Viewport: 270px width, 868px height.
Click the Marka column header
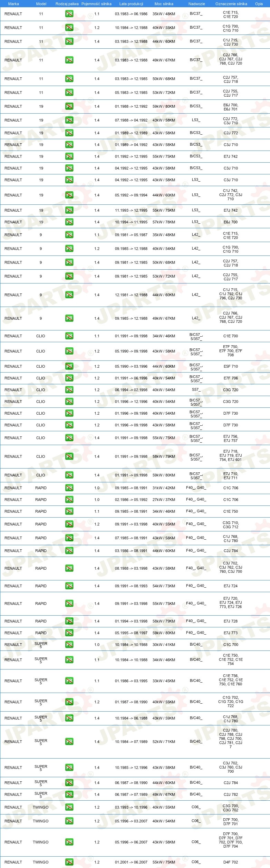pyautogui.click(x=13, y=4)
